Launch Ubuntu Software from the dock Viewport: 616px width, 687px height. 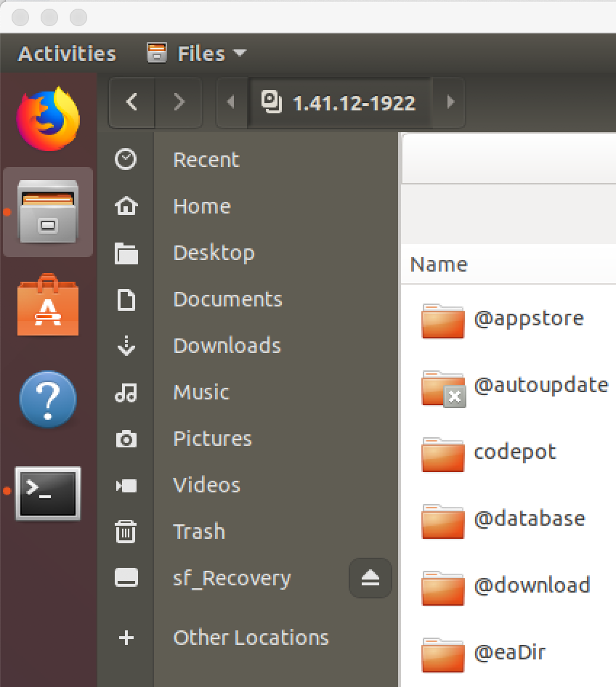click(x=48, y=305)
